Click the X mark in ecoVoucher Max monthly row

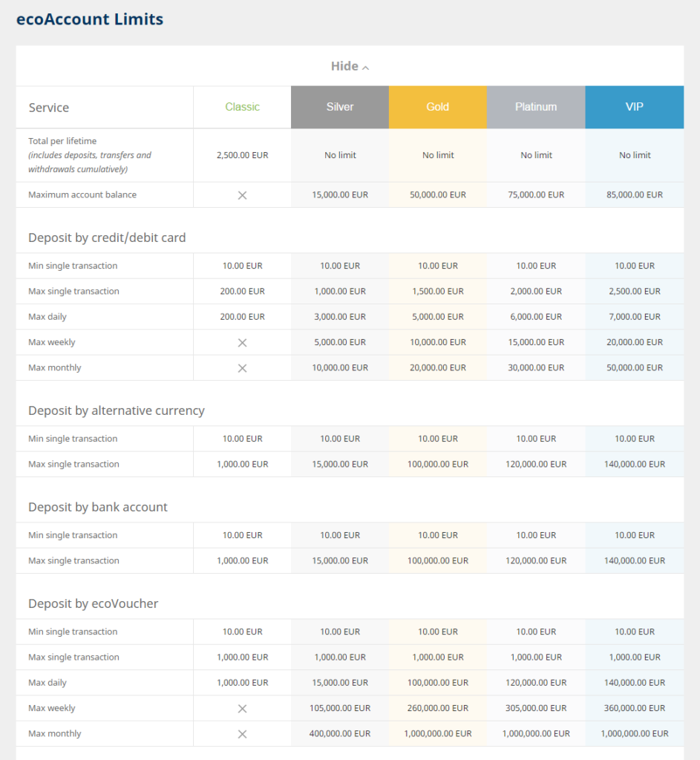pos(243,734)
